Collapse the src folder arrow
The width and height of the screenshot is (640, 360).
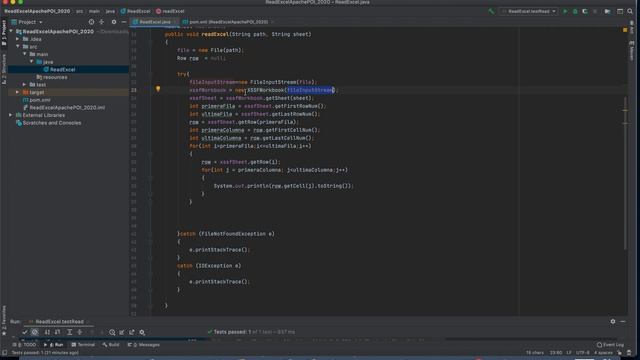(18, 47)
